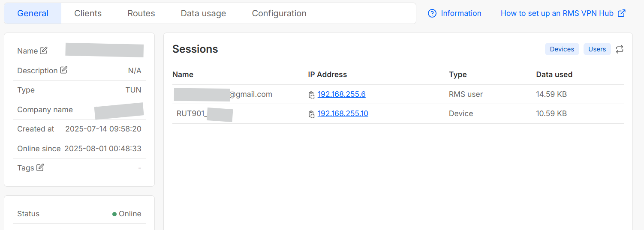This screenshot has height=230, width=644.
Task: Click the Information link text
Action: [x=461, y=13]
